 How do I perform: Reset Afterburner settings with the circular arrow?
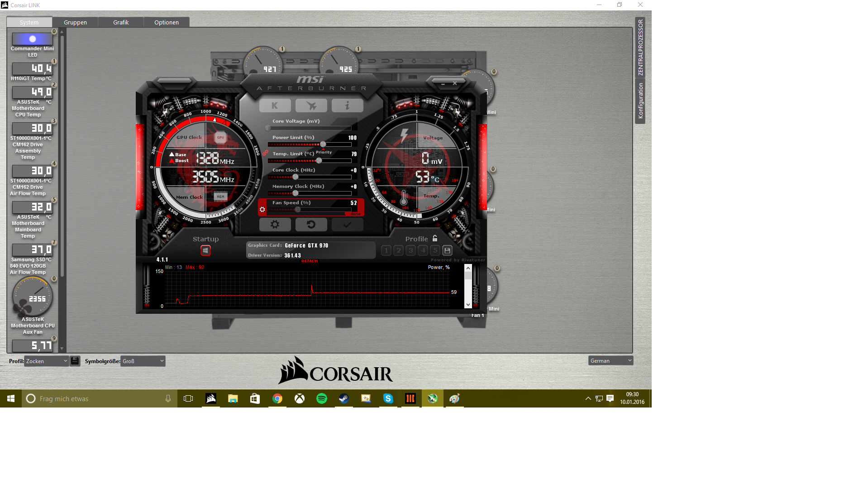pos(311,224)
